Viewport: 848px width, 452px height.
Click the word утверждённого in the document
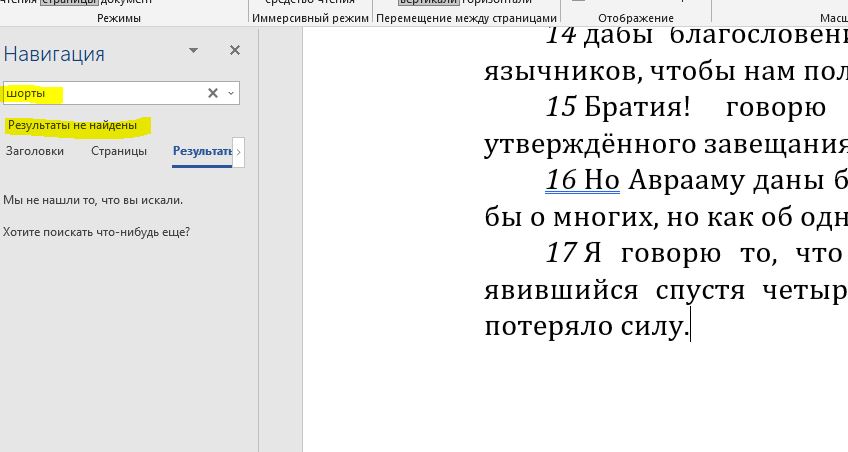point(589,144)
